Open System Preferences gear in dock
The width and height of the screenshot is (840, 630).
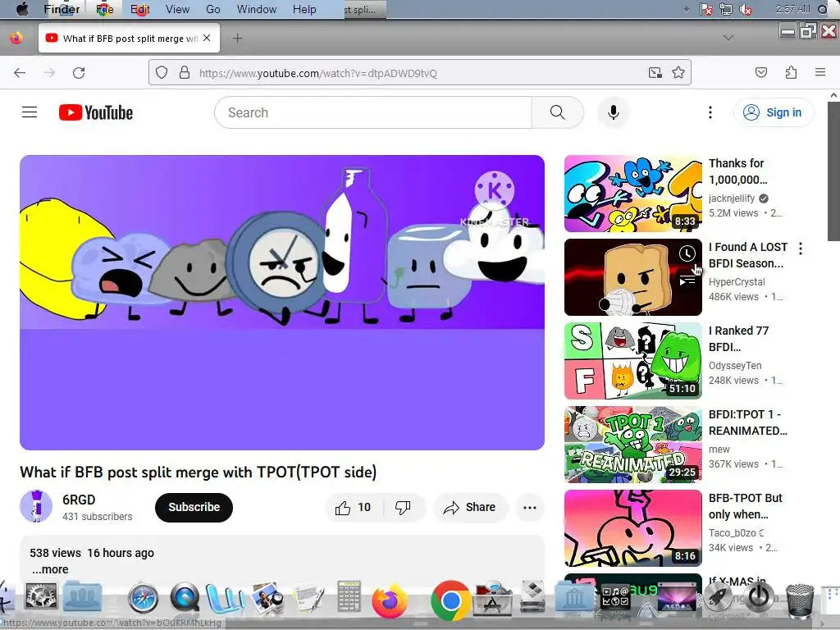tap(41, 597)
